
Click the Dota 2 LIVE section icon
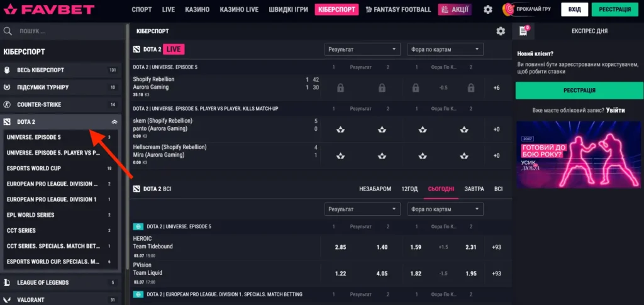pos(136,50)
